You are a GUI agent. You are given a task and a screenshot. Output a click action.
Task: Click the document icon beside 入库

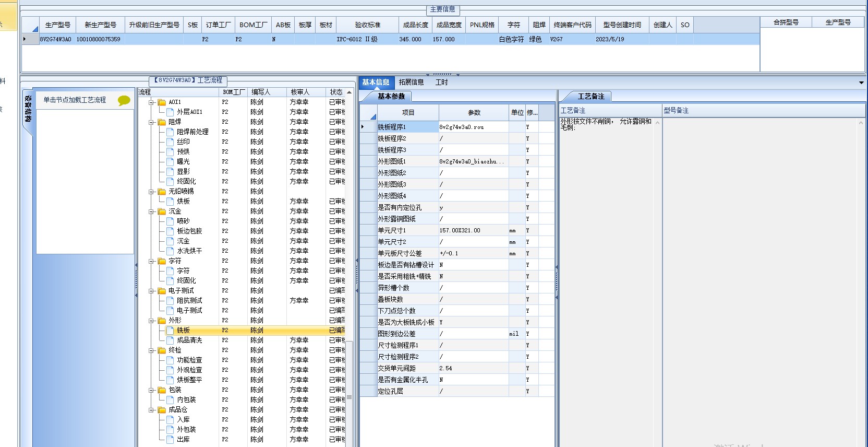[170, 419]
